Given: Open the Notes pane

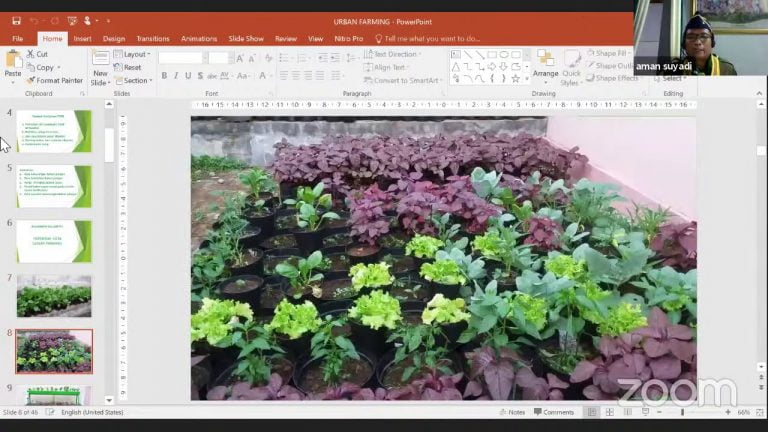Looking at the screenshot, I should 512,412.
